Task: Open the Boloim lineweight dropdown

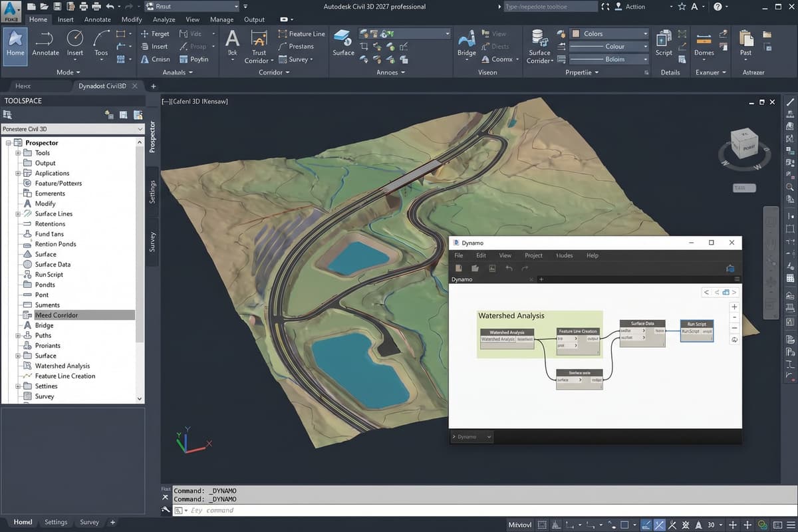Action: [x=608, y=59]
